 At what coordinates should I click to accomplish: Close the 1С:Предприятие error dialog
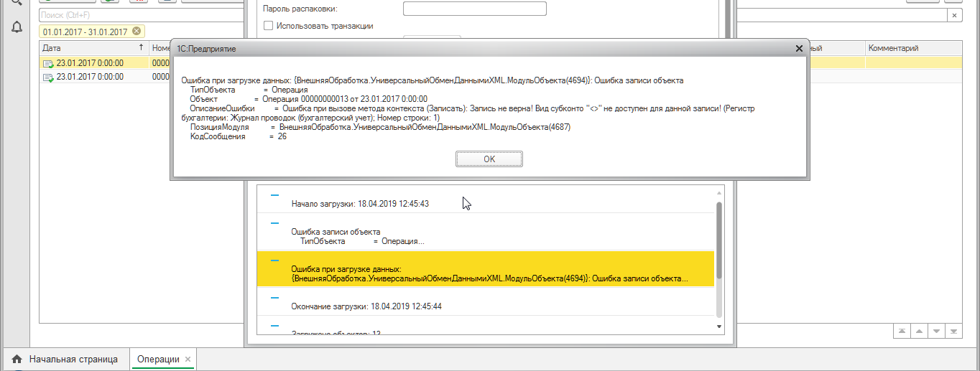tap(799, 48)
